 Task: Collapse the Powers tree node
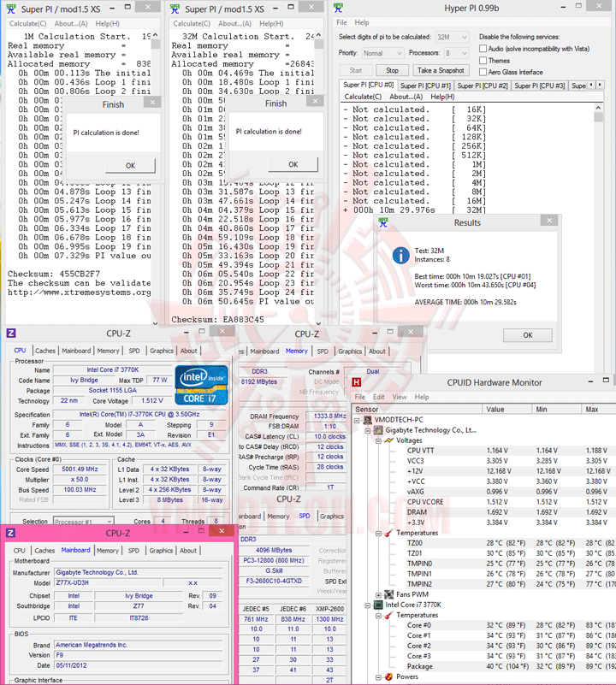click(x=379, y=676)
